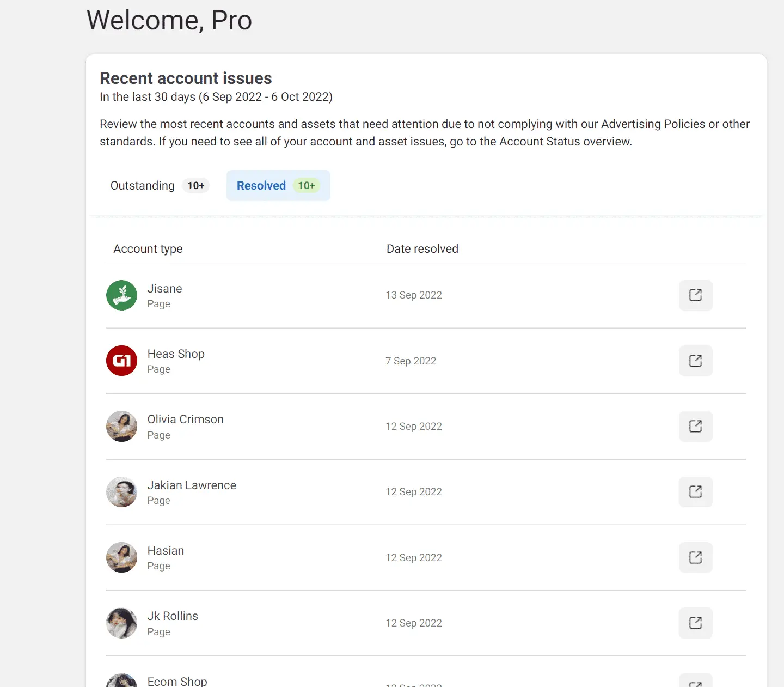
Task: Open Heas Shop external link icon
Action: click(x=695, y=361)
